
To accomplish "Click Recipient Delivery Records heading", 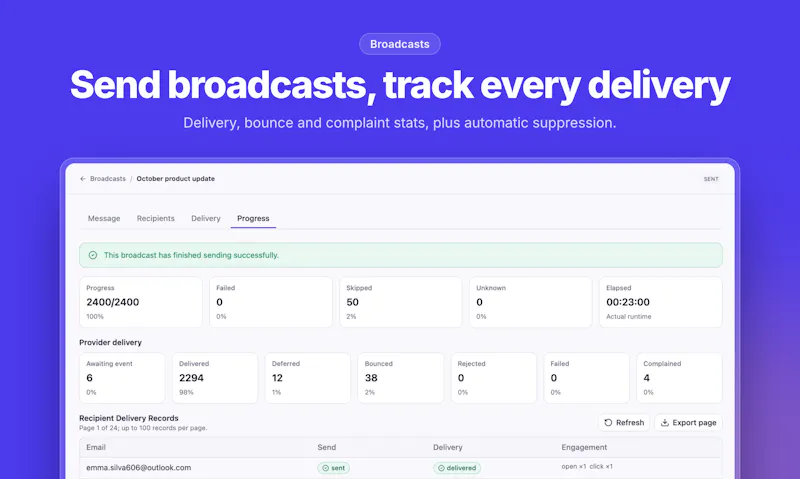I will [x=129, y=418].
